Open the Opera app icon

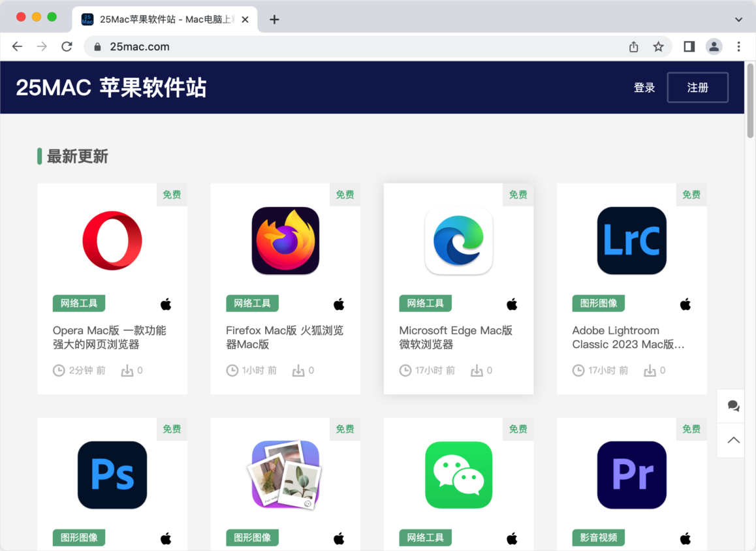pyautogui.click(x=112, y=240)
